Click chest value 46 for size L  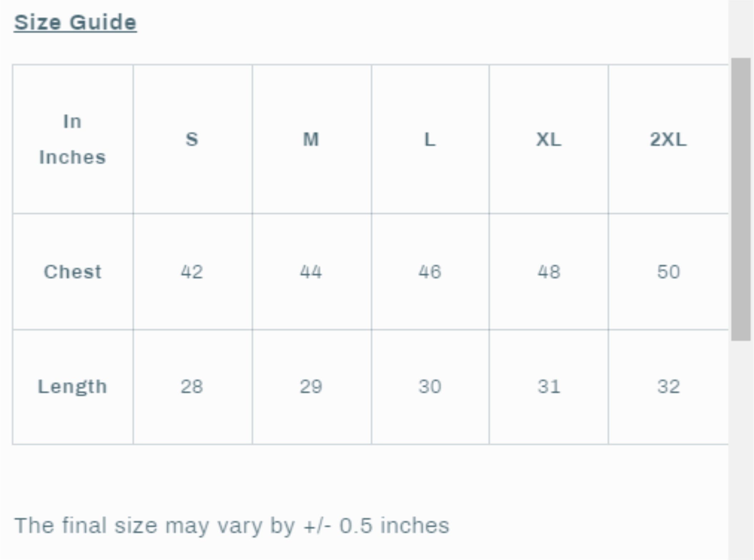(x=430, y=272)
